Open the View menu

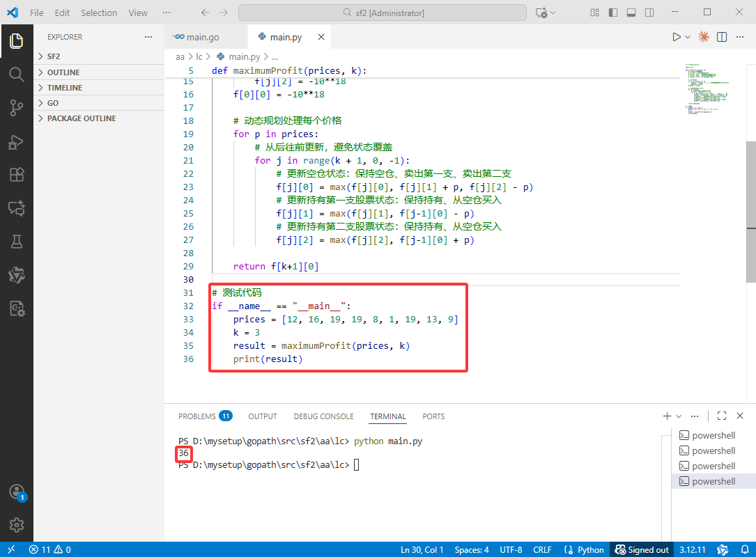pos(138,13)
